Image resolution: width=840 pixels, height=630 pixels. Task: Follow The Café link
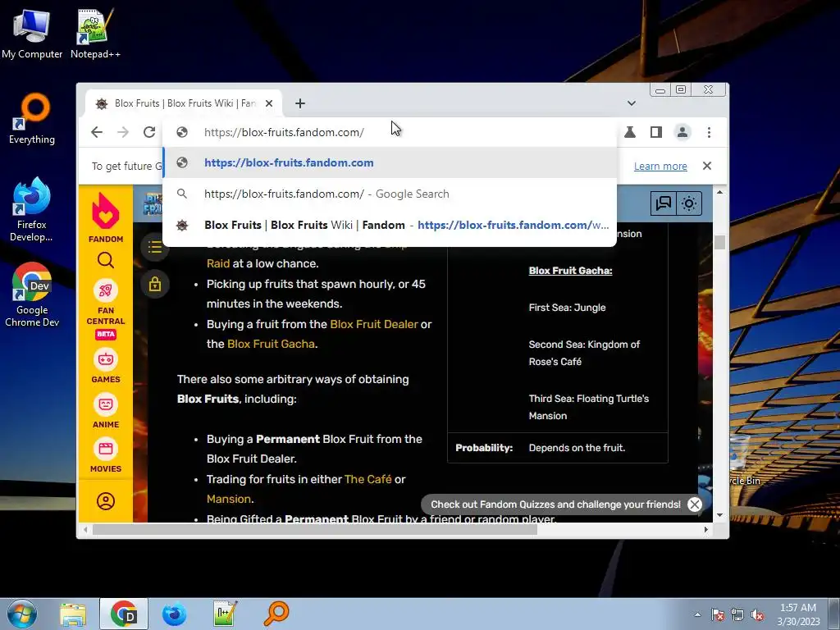tap(368, 479)
